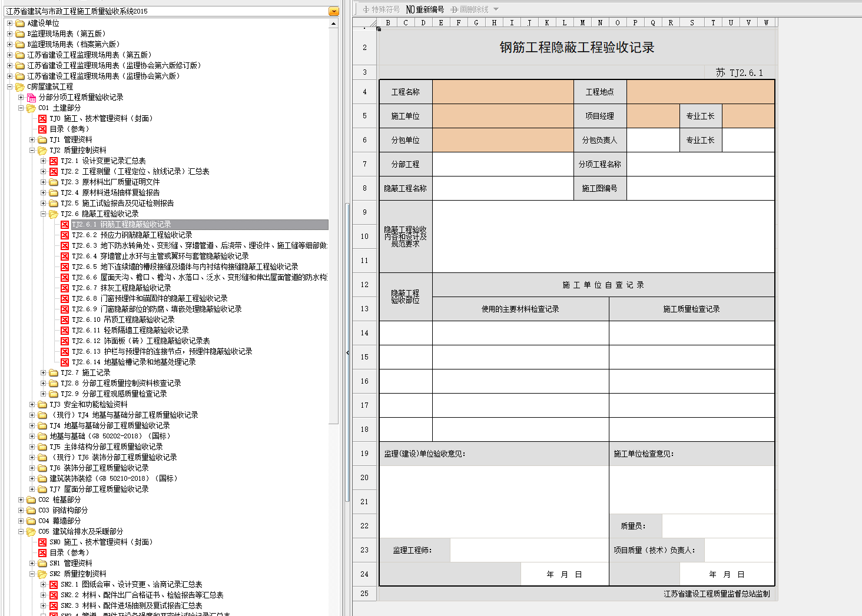Click the 质量员 input cell

click(x=718, y=526)
